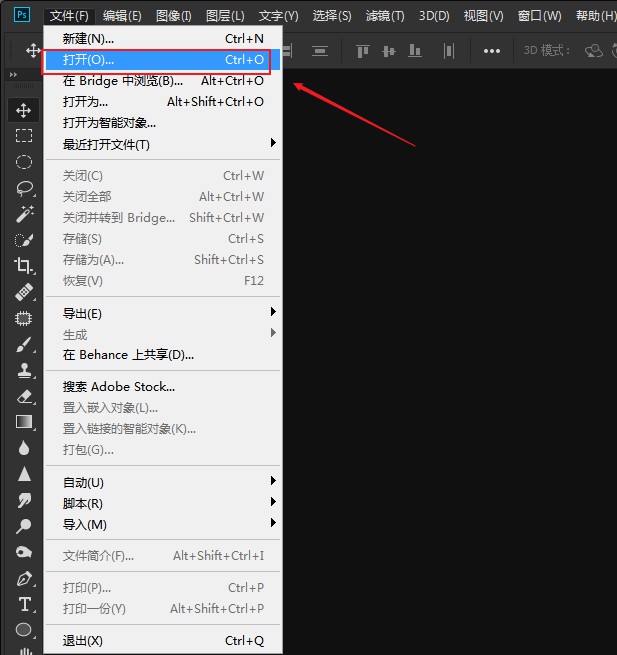Pick the Lasso tool
Image resolution: width=617 pixels, height=655 pixels.
[24, 188]
